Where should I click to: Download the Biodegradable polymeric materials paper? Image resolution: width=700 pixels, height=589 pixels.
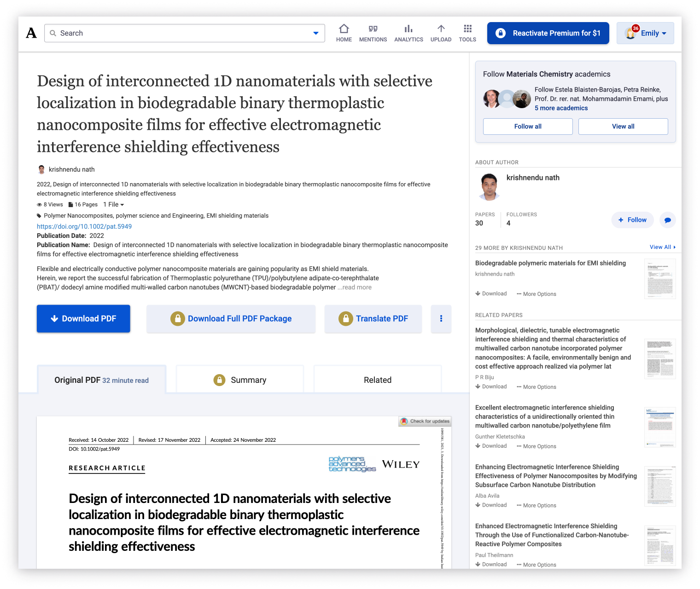click(x=491, y=294)
